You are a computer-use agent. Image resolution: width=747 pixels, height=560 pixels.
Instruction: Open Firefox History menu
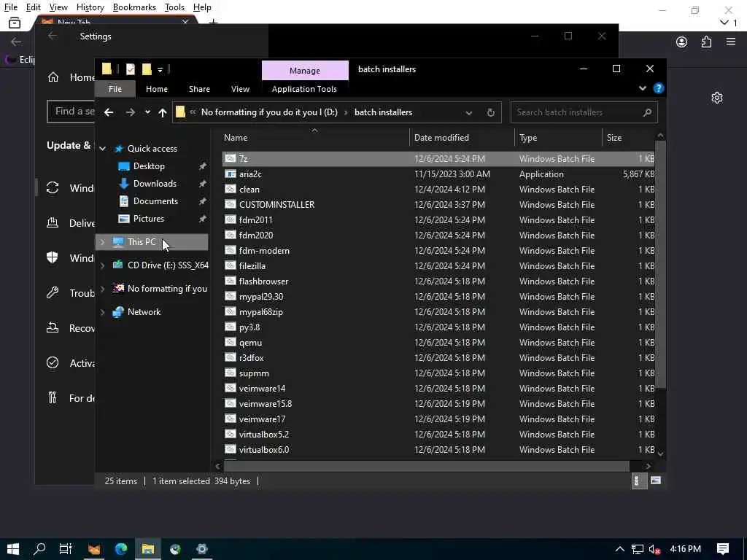tap(90, 7)
